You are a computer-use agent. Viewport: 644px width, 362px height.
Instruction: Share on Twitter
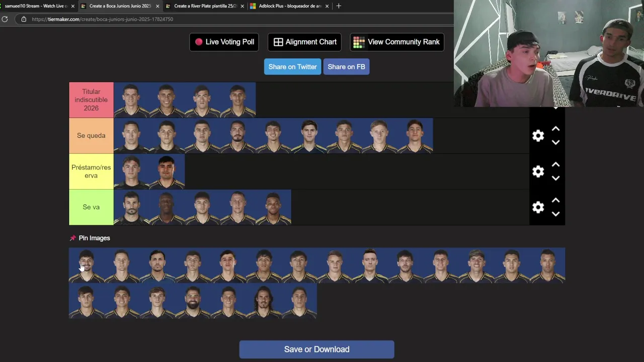[292, 67]
